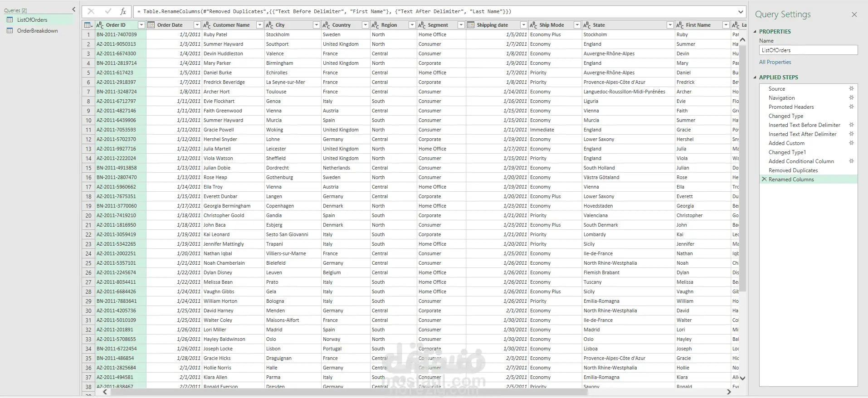Open the Segment column filter dropdown
Image resolution: width=868 pixels, height=398 pixels.
click(x=461, y=25)
